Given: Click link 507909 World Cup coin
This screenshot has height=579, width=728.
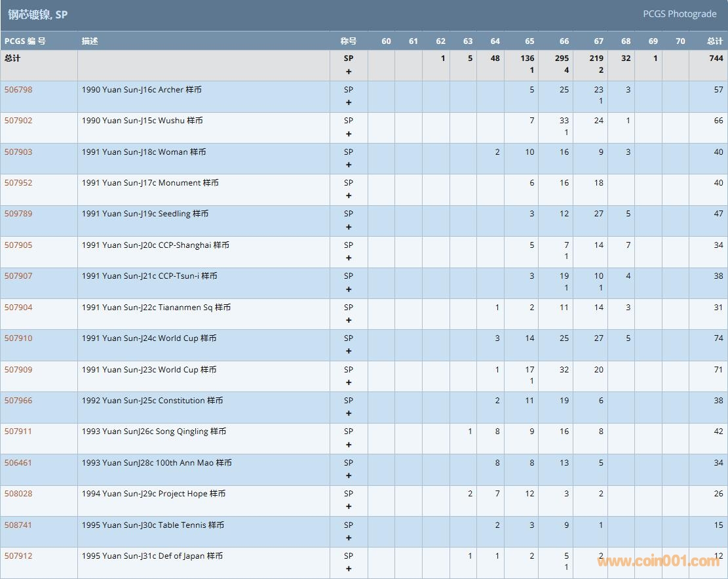Looking at the screenshot, I should pyautogui.click(x=18, y=370).
